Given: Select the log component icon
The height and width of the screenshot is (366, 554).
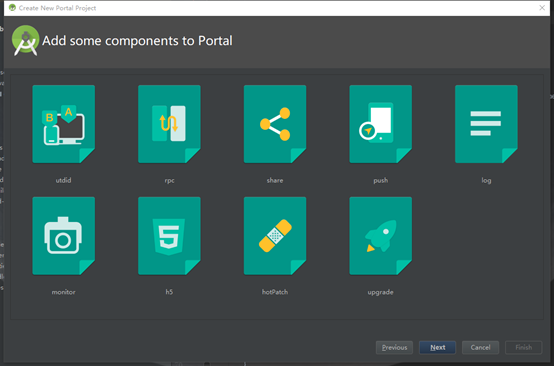Looking at the screenshot, I should coord(486,124).
